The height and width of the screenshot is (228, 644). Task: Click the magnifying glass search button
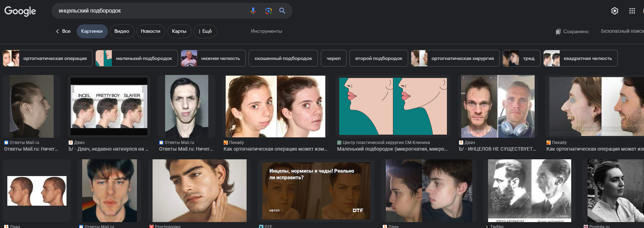coord(282,11)
